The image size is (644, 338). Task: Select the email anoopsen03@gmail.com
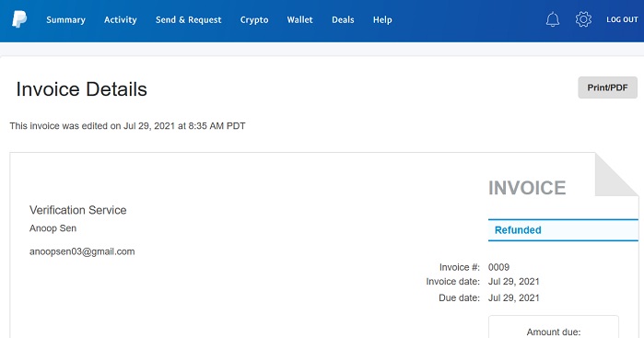(x=82, y=251)
